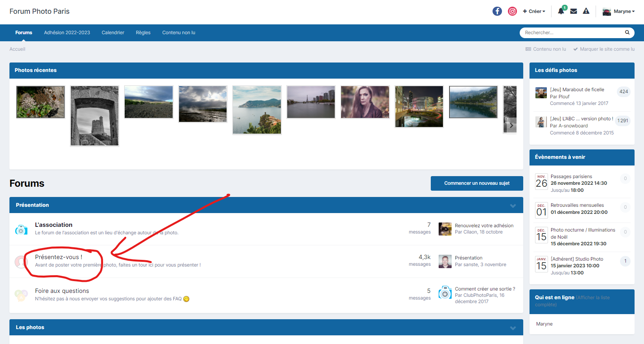Click the search magnifier icon
The width and height of the screenshot is (644, 344).
(627, 33)
